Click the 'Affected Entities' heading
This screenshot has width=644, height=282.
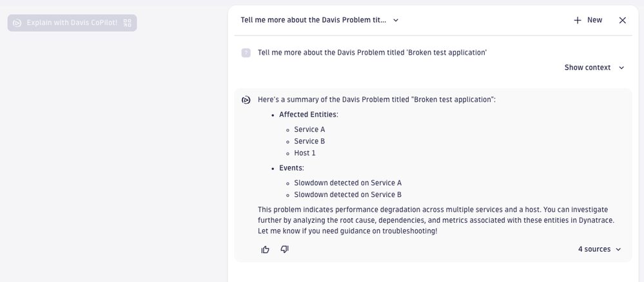(x=308, y=115)
